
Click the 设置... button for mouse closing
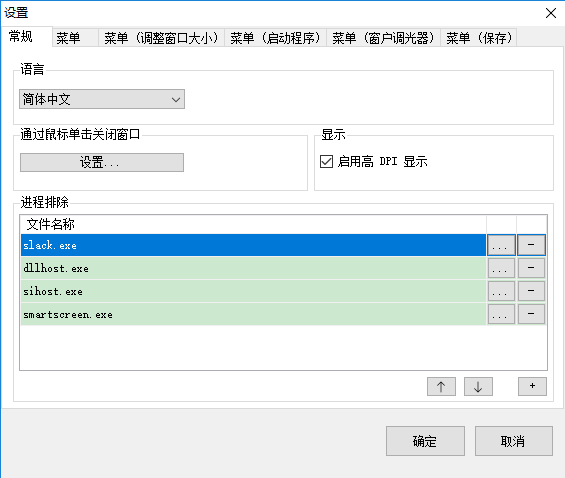coord(102,162)
